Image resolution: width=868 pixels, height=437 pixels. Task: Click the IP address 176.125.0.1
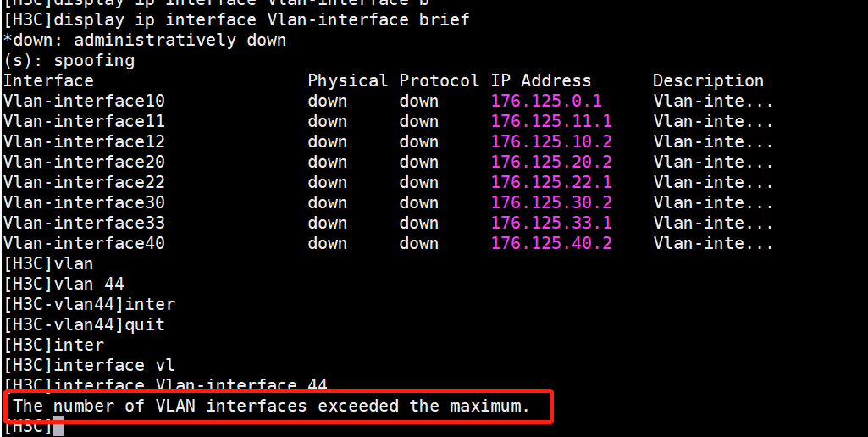tap(546, 102)
